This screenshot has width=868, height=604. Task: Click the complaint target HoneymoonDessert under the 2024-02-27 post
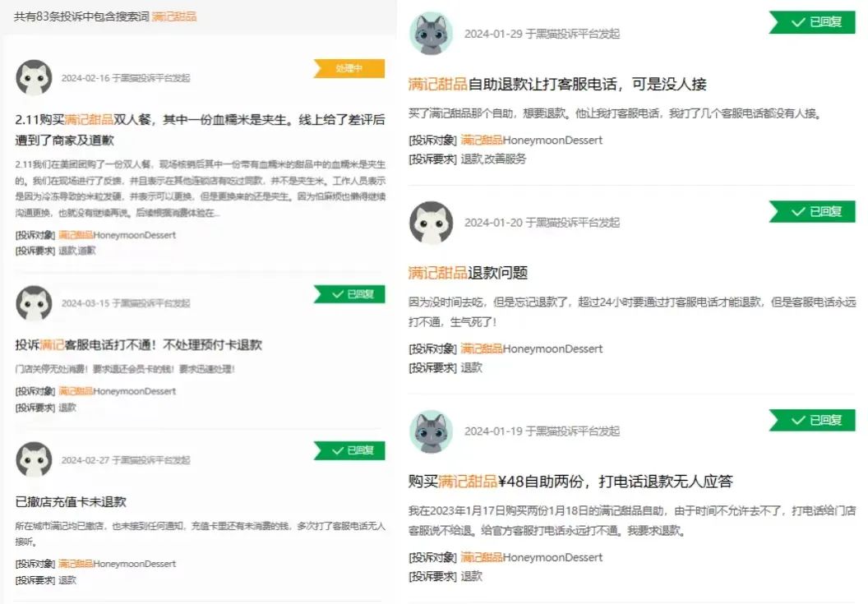click(118, 564)
